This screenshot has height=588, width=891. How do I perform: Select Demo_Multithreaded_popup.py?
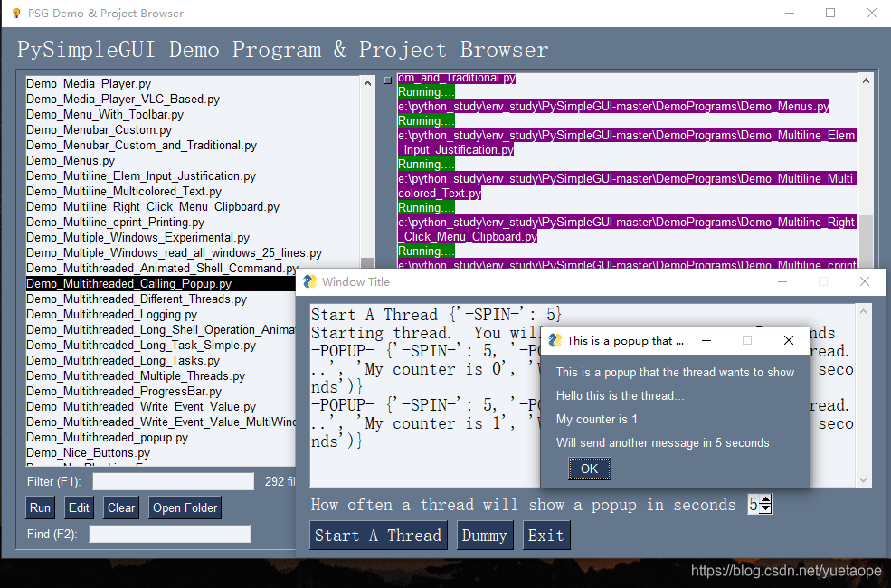tap(107, 437)
